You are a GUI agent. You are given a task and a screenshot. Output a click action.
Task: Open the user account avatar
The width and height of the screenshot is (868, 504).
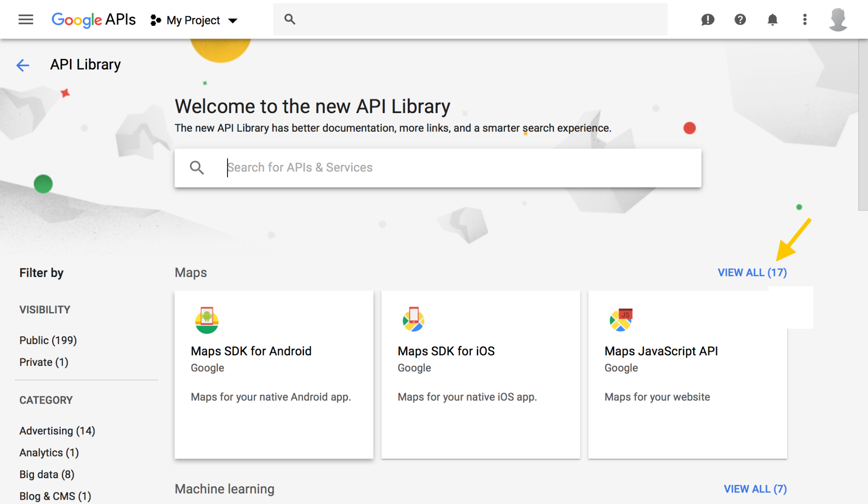click(838, 19)
